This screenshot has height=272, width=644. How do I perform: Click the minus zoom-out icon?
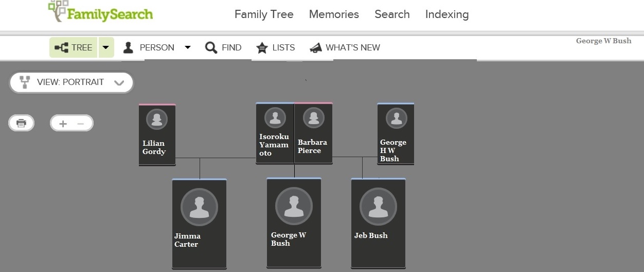80,124
